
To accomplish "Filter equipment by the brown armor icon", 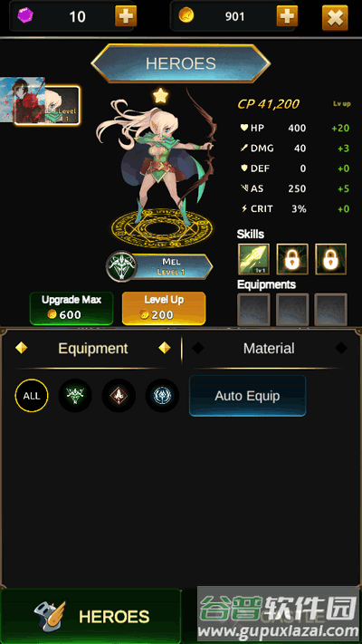I will pyautogui.click(x=119, y=396).
